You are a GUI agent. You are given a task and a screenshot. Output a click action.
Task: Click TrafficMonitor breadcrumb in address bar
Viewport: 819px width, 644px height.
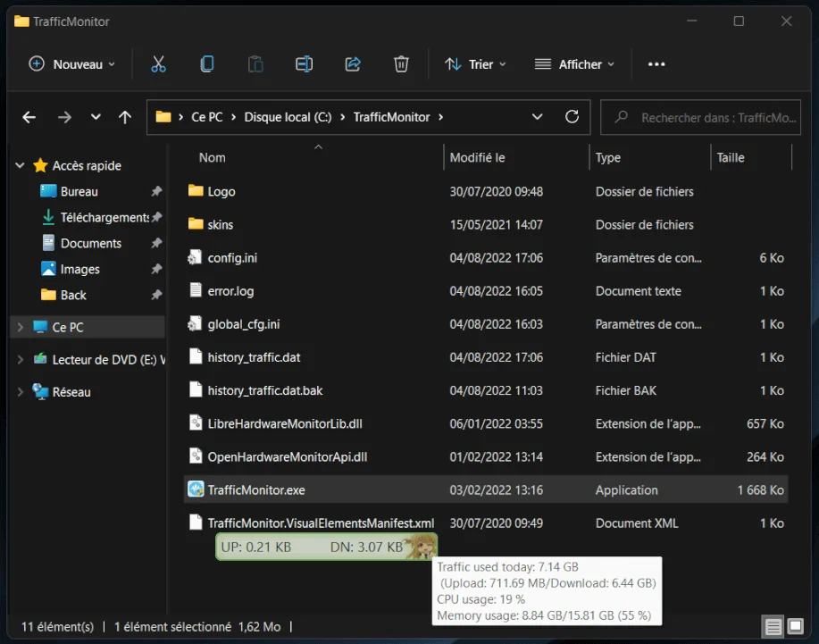pos(391,117)
